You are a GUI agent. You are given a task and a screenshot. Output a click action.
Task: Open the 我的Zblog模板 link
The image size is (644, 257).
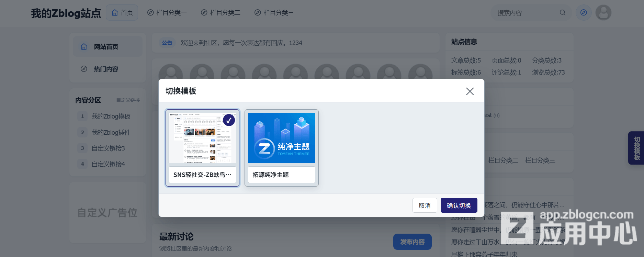111,116
